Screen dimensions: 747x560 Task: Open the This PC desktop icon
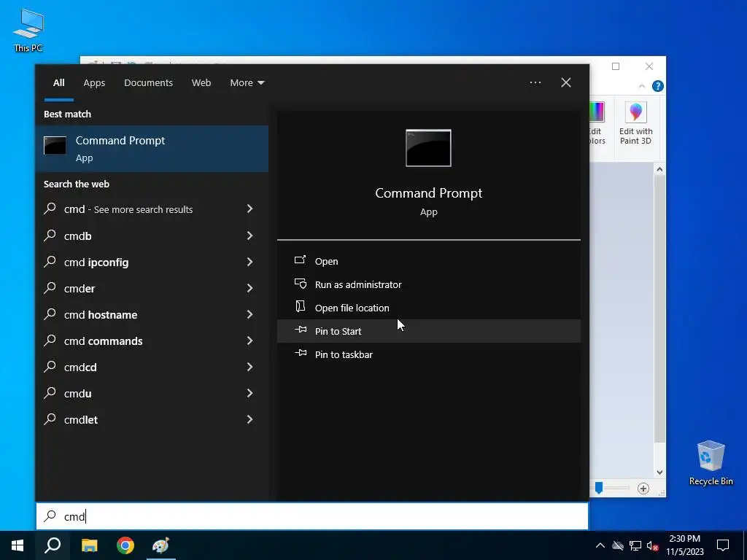[x=28, y=31]
